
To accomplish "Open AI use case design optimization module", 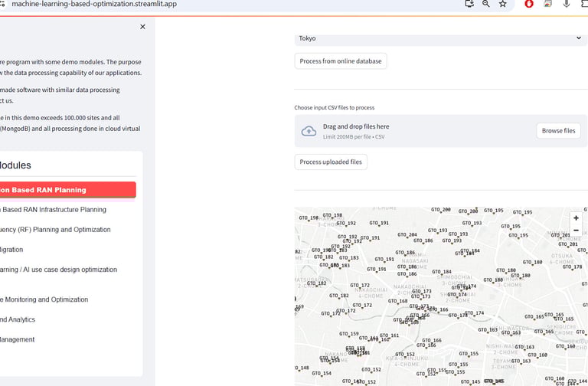I will (x=58, y=270).
